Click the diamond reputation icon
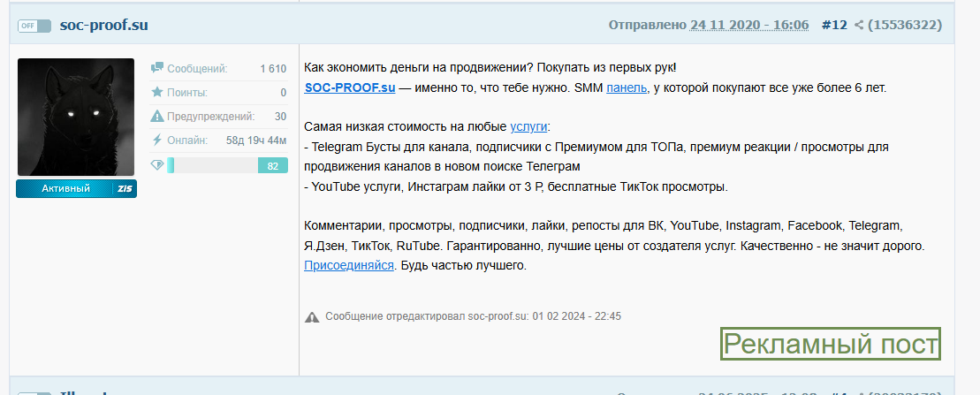Image resolution: width=980 pixels, height=395 pixels. [157, 165]
